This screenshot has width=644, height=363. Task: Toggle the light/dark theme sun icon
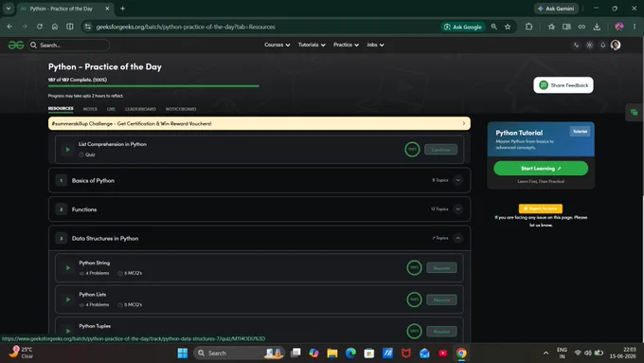589,45
